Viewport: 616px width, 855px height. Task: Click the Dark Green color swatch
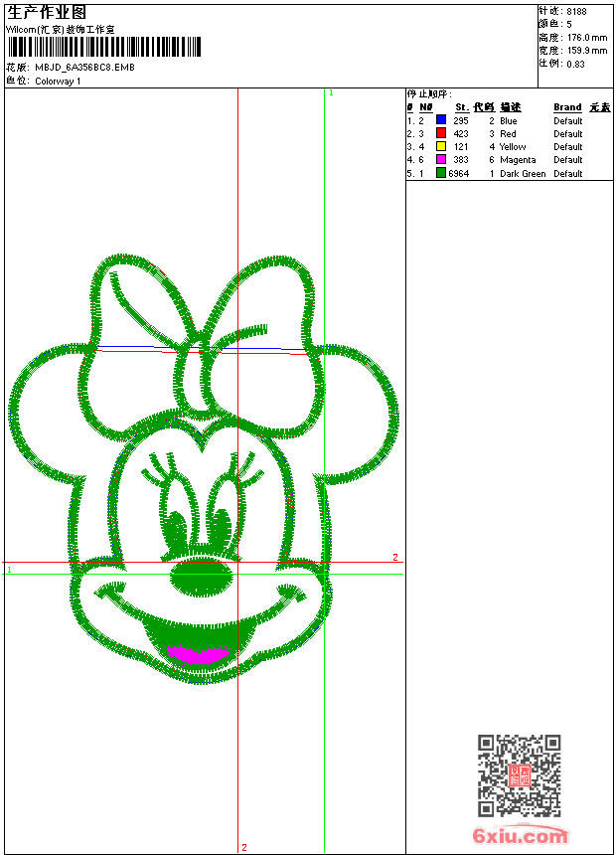(x=441, y=173)
